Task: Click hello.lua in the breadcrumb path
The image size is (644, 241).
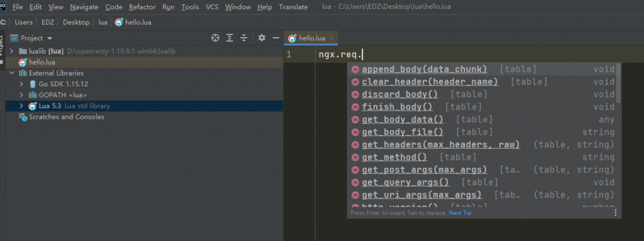Action: (133, 22)
